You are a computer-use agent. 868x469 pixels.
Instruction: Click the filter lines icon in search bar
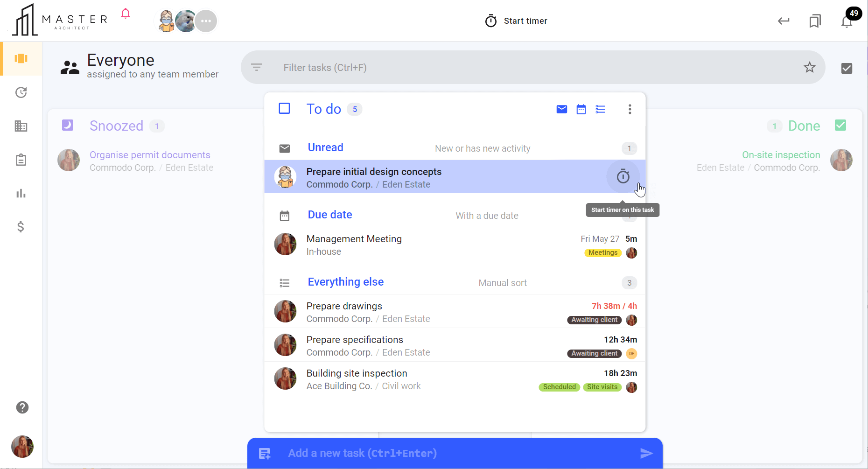pyautogui.click(x=257, y=67)
